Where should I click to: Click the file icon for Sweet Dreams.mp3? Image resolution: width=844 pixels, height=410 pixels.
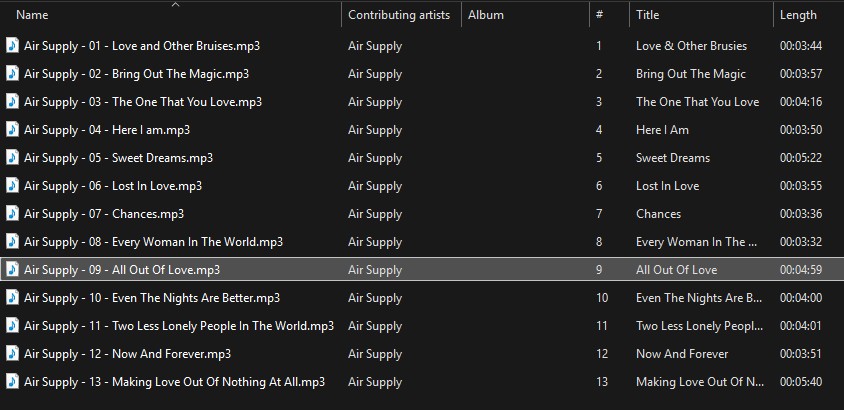point(12,157)
